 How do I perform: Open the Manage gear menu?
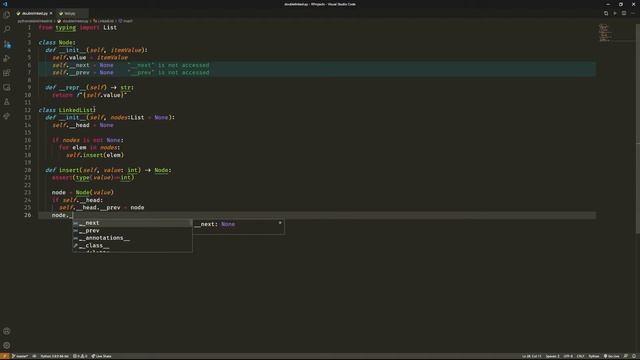click(7, 345)
